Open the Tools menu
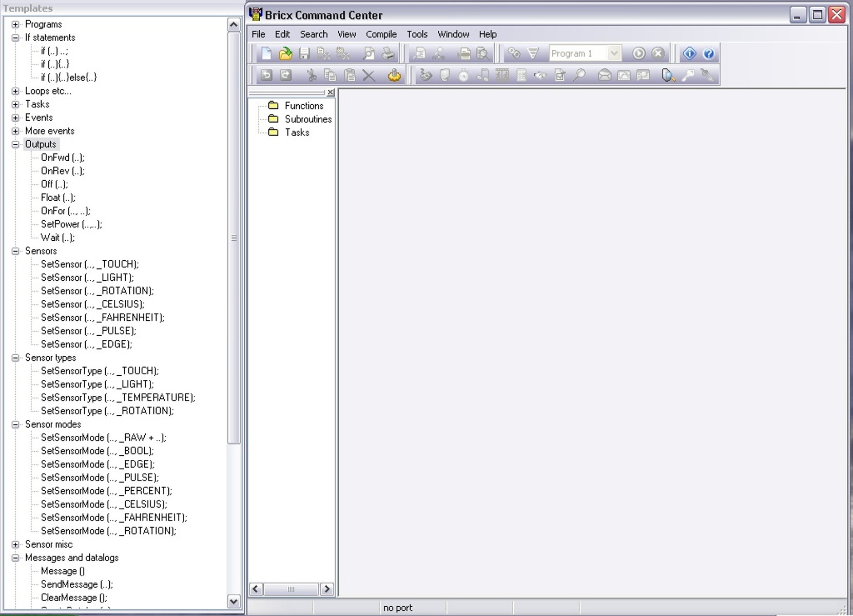This screenshot has width=853, height=616. [417, 34]
